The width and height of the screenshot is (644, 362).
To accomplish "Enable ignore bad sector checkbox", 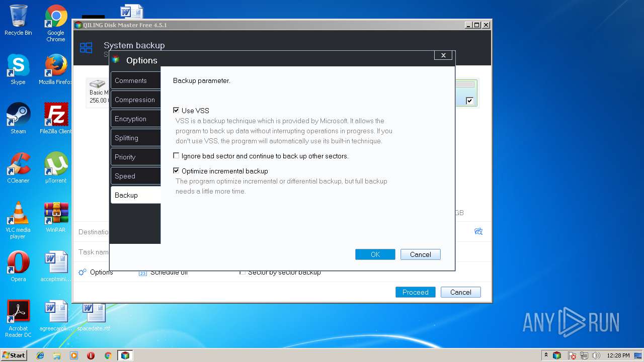I will pyautogui.click(x=176, y=156).
